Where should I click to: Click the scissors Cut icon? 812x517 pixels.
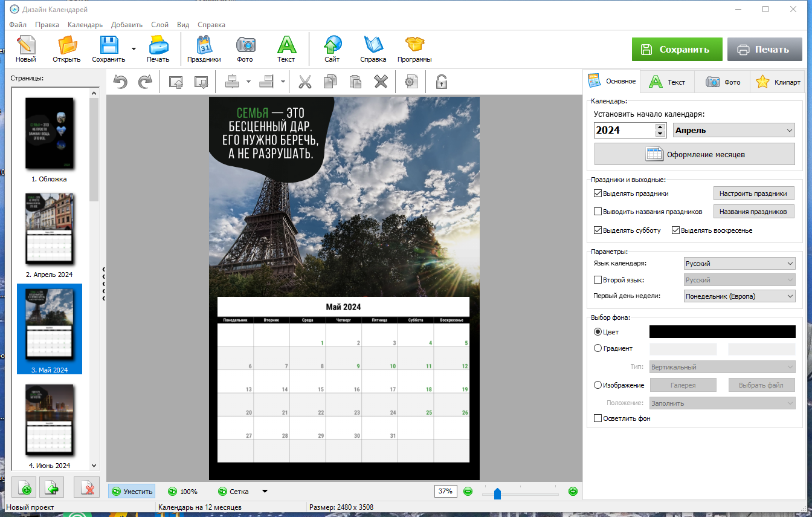[x=305, y=82]
